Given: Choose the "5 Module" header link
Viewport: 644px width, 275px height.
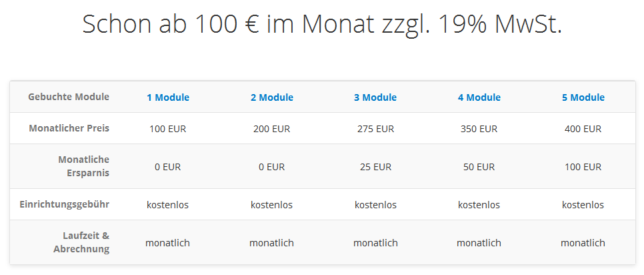Looking at the screenshot, I should point(583,97).
